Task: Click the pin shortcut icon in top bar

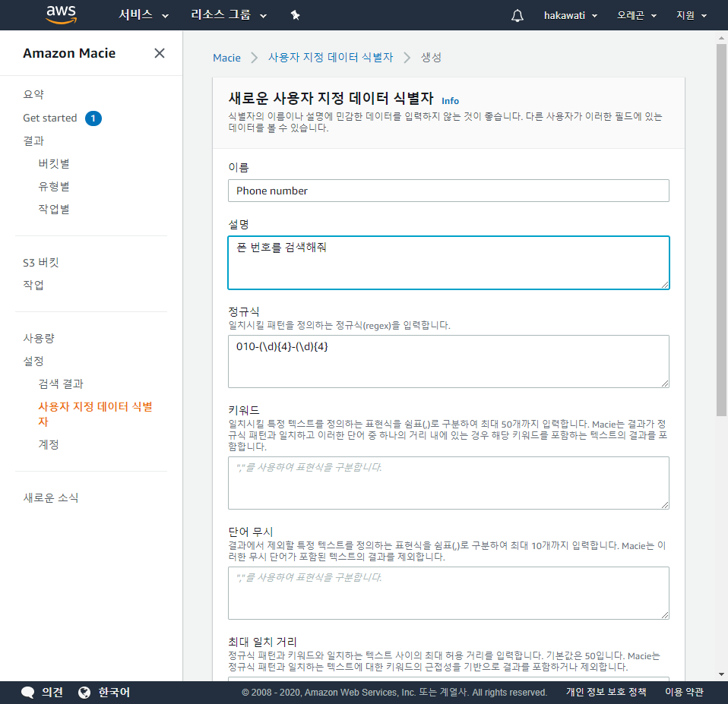Action: tap(296, 15)
